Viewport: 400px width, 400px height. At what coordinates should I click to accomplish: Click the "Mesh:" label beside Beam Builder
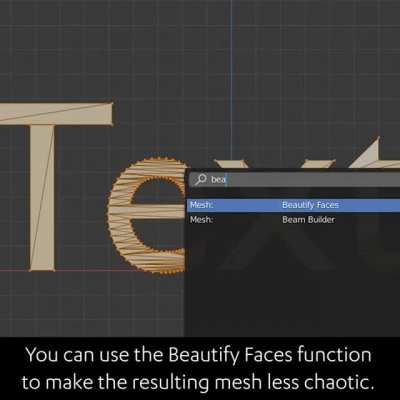pos(201,220)
